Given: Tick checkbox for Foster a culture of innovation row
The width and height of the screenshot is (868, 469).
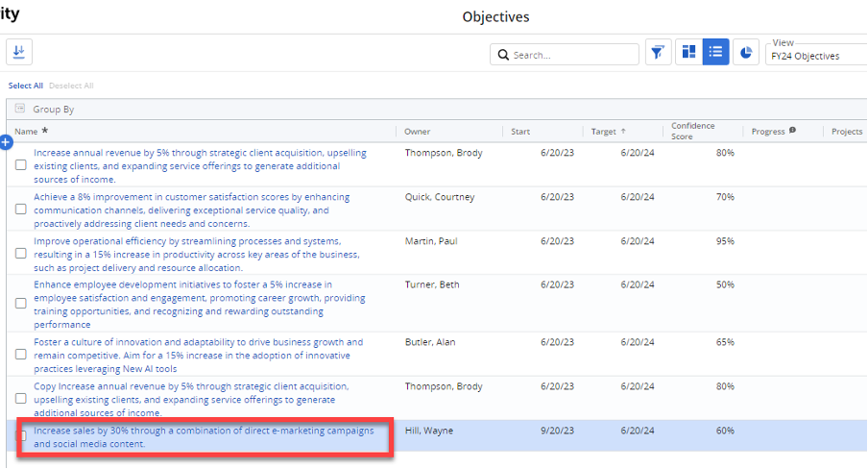Looking at the screenshot, I should (x=21, y=355).
